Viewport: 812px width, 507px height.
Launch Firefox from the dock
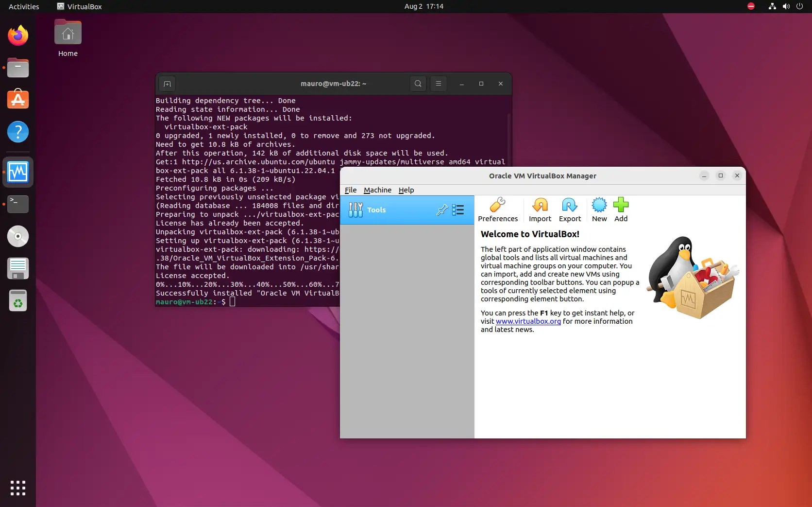(18, 35)
